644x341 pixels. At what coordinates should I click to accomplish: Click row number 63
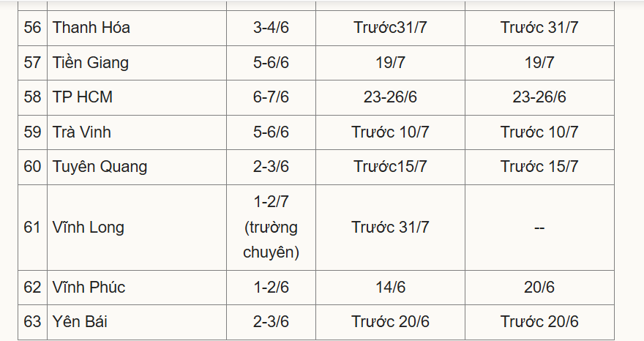(32, 322)
